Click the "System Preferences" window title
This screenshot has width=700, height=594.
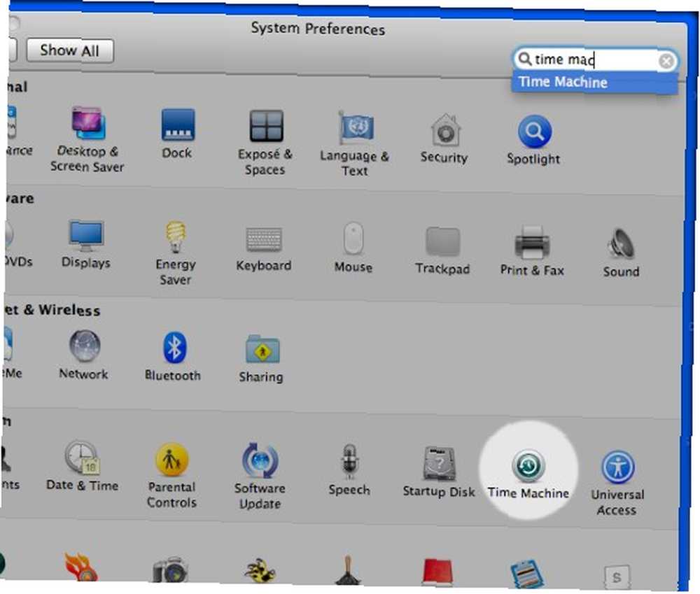(x=318, y=29)
